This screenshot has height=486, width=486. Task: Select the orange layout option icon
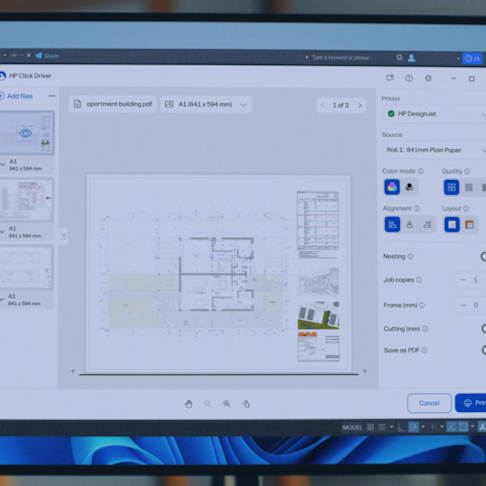(469, 225)
